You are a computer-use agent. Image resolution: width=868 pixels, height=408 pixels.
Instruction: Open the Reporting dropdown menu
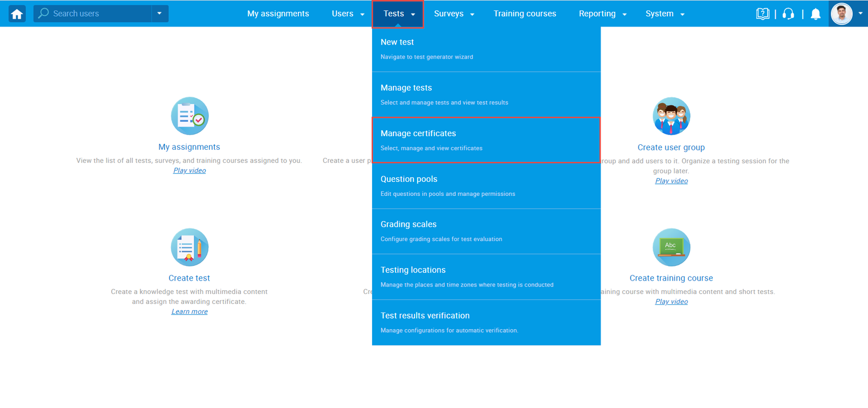coord(602,14)
